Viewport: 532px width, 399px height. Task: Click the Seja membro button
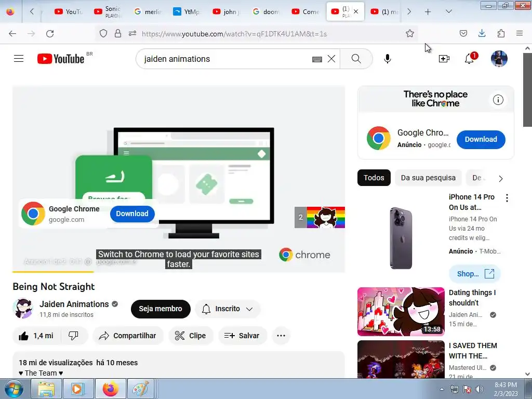click(x=161, y=309)
